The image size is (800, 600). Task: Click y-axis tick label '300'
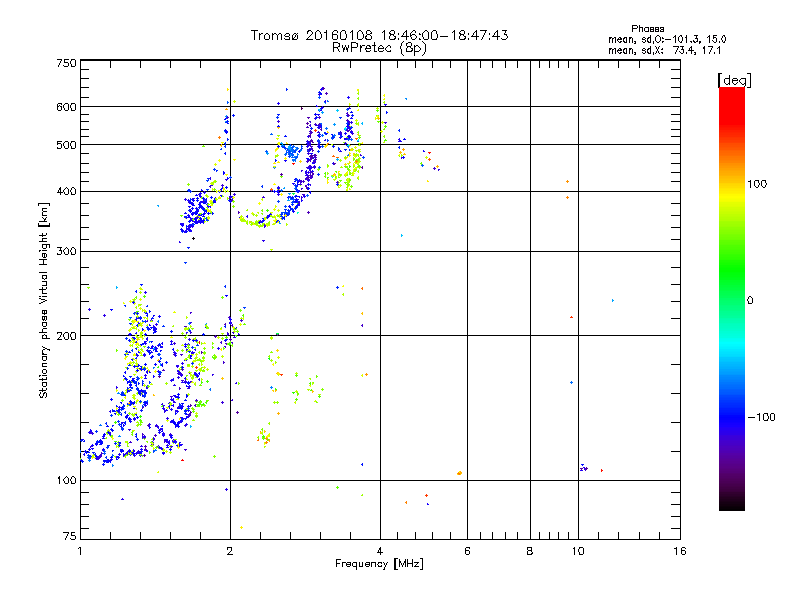pos(66,252)
